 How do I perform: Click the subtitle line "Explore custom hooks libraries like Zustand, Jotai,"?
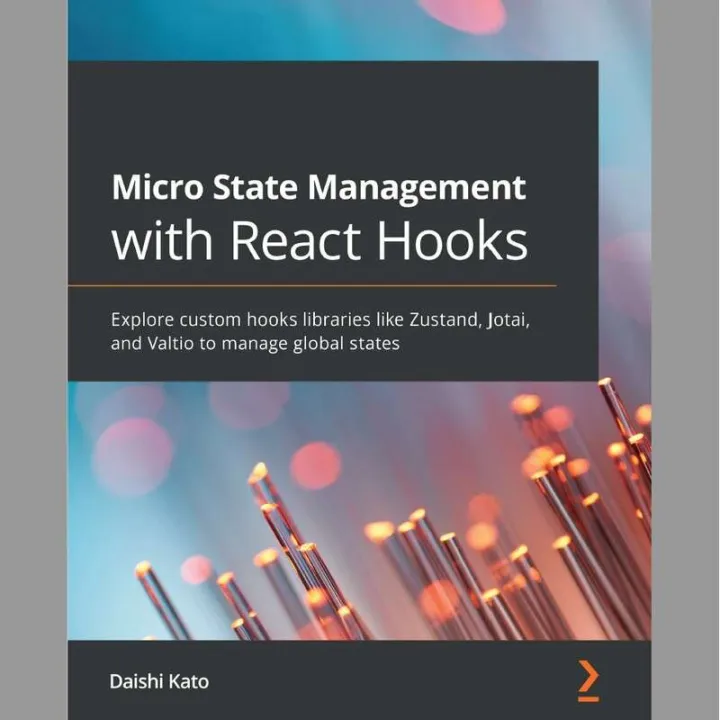pyautogui.click(x=320, y=320)
